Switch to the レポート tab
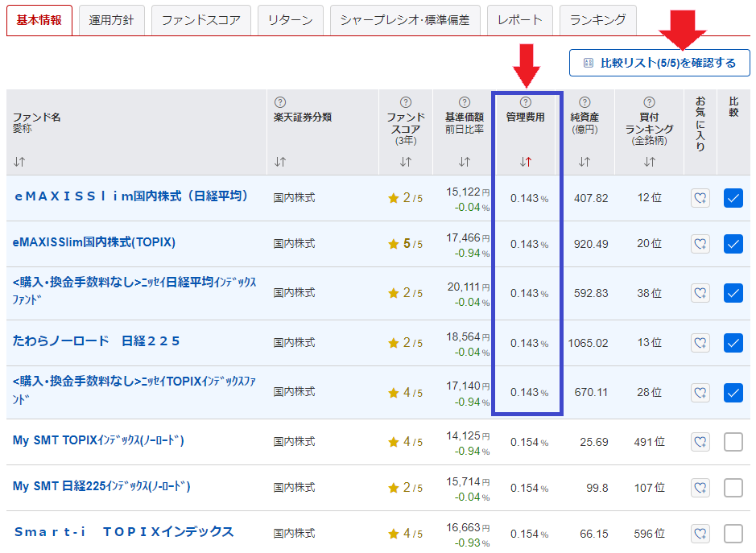This screenshot has height=553, width=756. click(x=520, y=20)
